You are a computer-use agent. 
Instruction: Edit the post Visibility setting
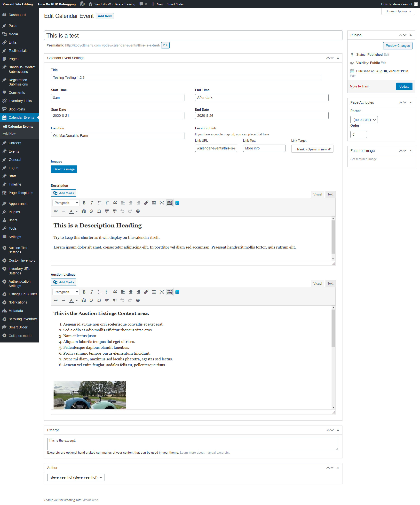(383, 63)
